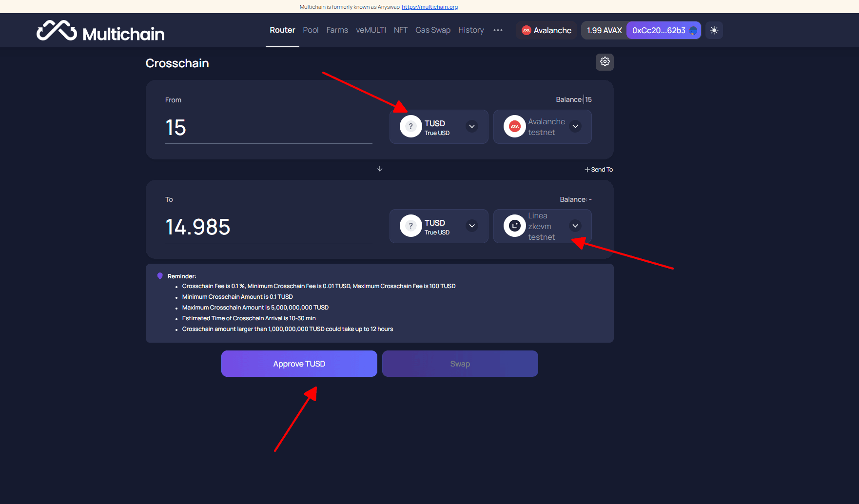Screen dimensions: 859x504
Task: Click the Estimated Time of Crosschain Arrival line
Action: pyautogui.click(x=249, y=318)
